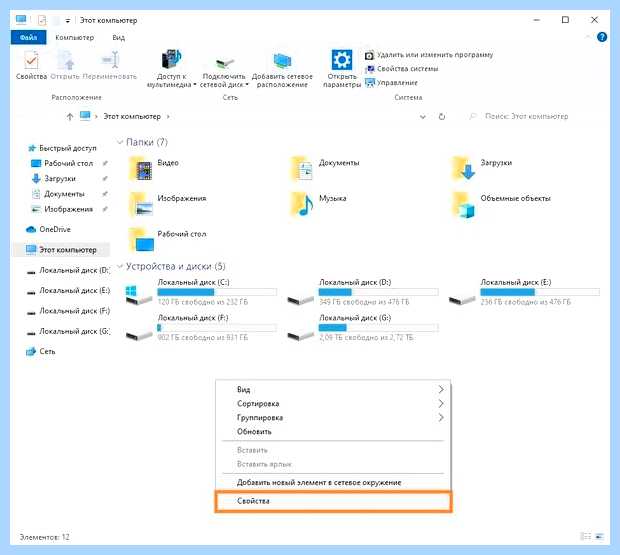The width and height of the screenshot is (620, 555).
Task: Open the help question mark icon
Action: [x=602, y=37]
